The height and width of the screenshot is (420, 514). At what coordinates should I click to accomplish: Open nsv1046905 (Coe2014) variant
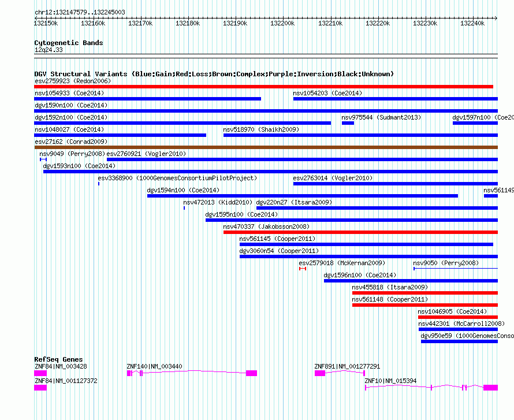click(x=458, y=317)
